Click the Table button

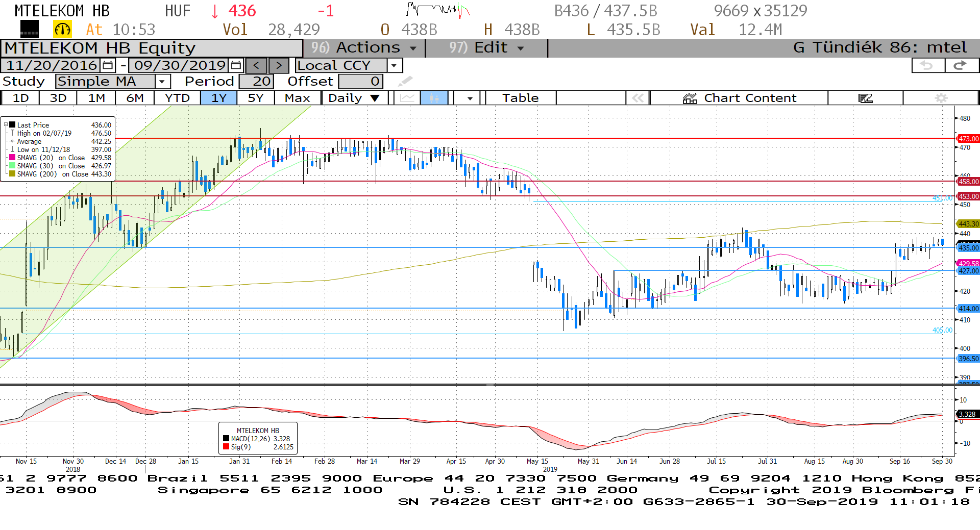[x=521, y=98]
